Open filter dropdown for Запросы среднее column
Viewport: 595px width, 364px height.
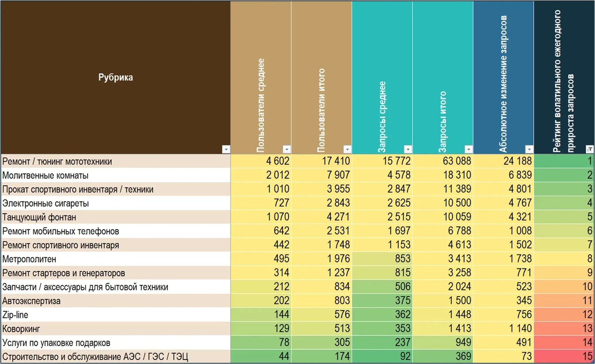408,149
